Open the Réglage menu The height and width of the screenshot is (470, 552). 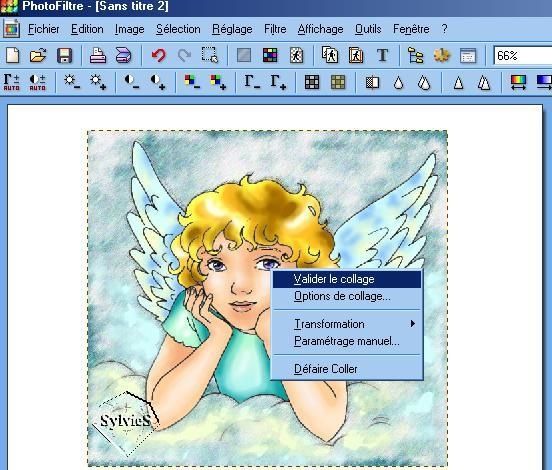click(232, 29)
